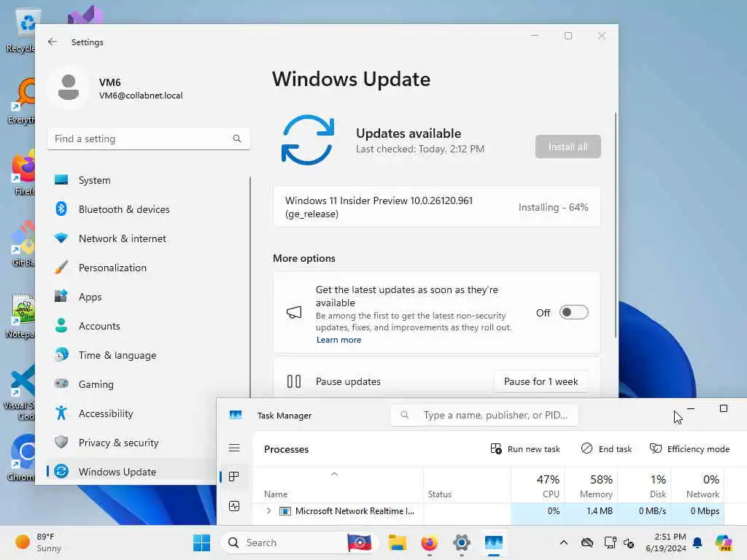
Task: Click the large update sync arrows icon
Action: pos(307,140)
